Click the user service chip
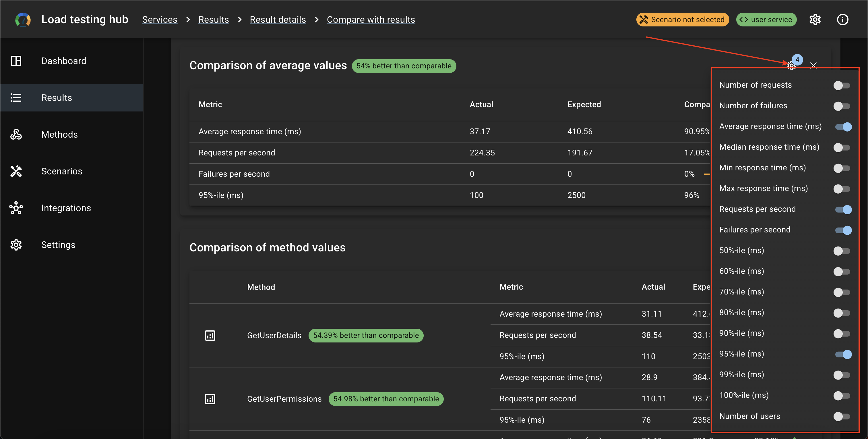The height and width of the screenshot is (439, 868). 766,20
